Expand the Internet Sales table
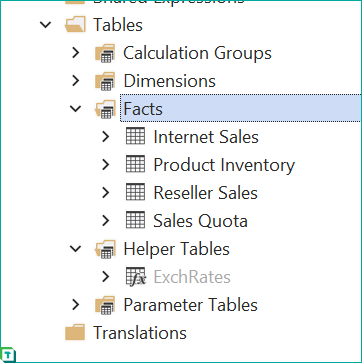Viewport: 362px width, 363px height. pos(106,137)
